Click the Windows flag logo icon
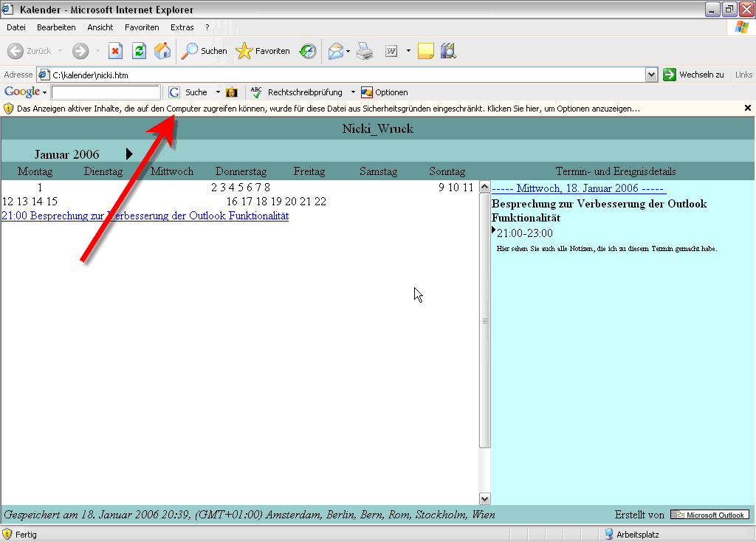 point(741,27)
